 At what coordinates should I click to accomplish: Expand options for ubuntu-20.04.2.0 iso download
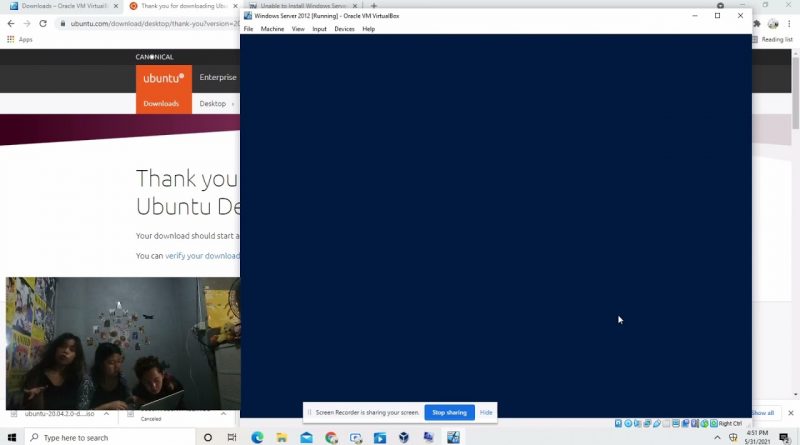pos(106,414)
